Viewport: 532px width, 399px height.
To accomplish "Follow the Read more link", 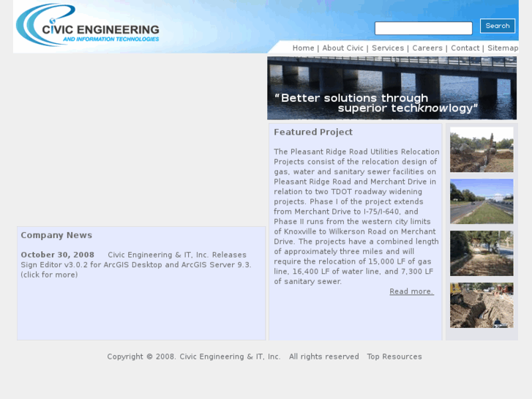I will click(x=411, y=291).
